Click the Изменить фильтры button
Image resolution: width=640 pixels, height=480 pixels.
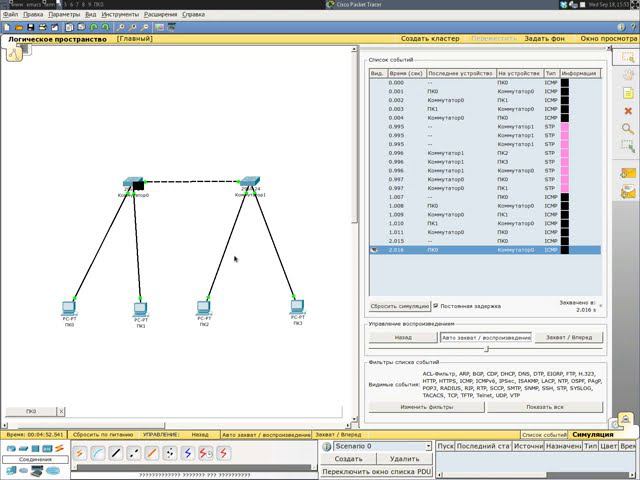pos(426,407)
